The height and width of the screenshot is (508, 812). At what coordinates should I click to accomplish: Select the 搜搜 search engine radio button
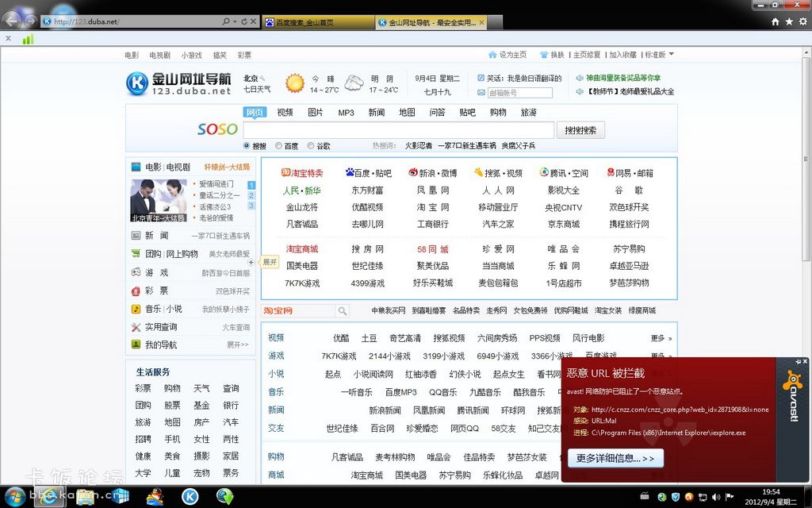pyautogui.click(x=246, y=144)
